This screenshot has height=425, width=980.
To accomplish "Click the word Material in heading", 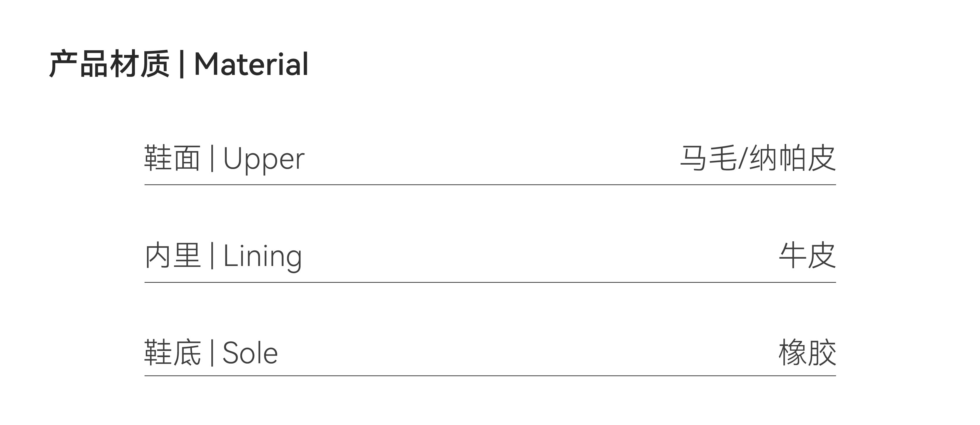I will tap(251, 64).
